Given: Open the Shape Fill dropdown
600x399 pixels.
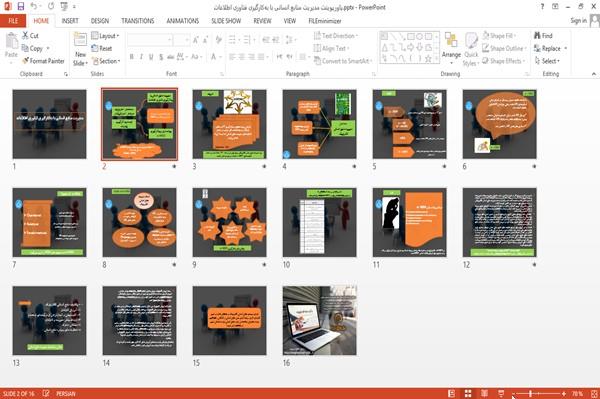Looking at the screenshot, I should 499,36.
